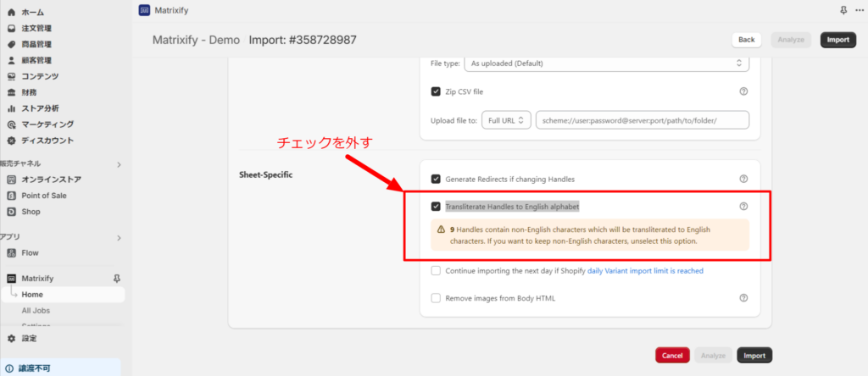
Task: Uncheck Transliterate Handles to English alphabet
Action: click(436, 207)
